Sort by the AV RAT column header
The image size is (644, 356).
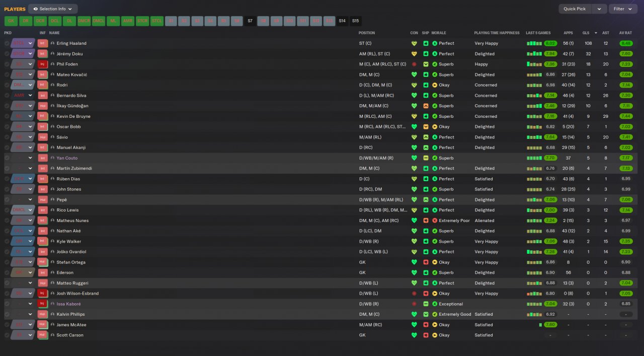625,33
